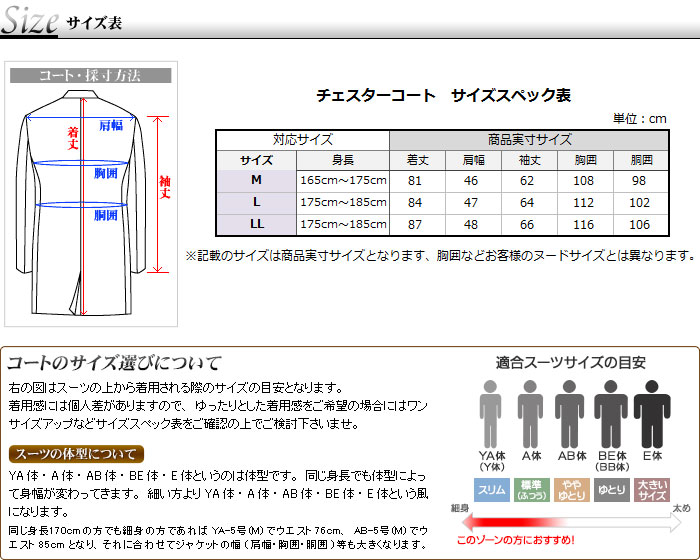
Task: Click LL size 肩幅 value 48
Action: click(471, 225)
